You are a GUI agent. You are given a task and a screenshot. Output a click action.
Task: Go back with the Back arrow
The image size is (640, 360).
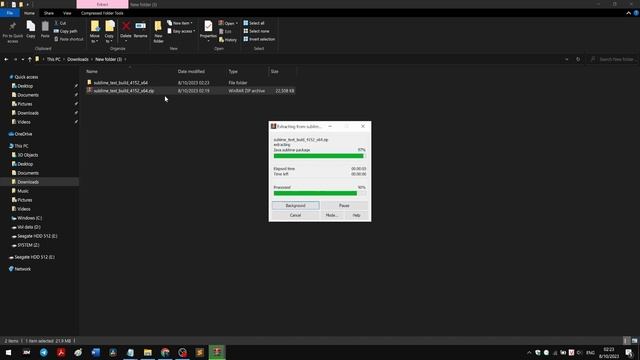point(6,60)
